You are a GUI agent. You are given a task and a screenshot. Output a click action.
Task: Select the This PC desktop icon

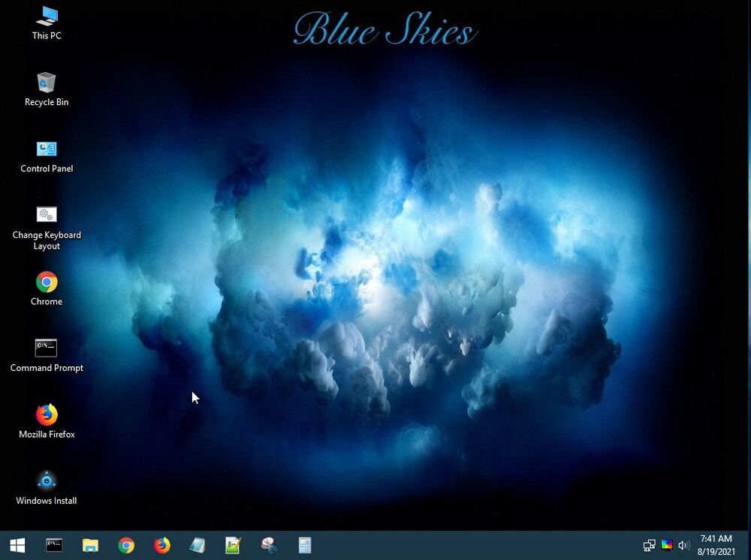coord(47,23)
